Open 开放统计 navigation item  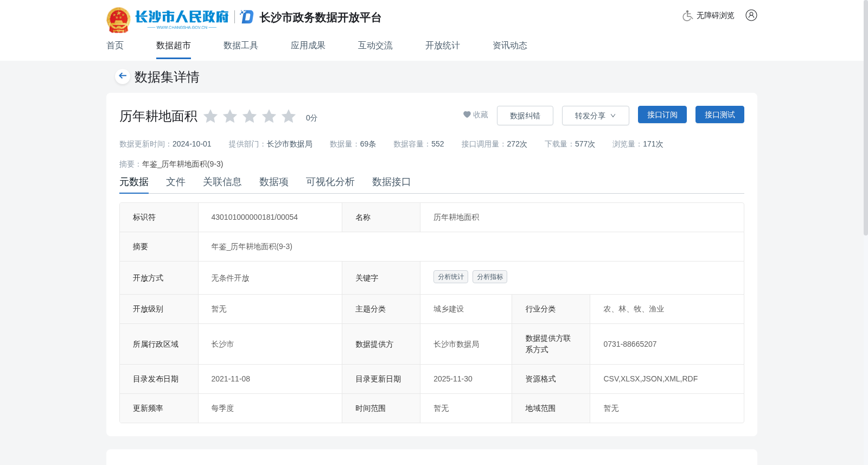(443, 46)
